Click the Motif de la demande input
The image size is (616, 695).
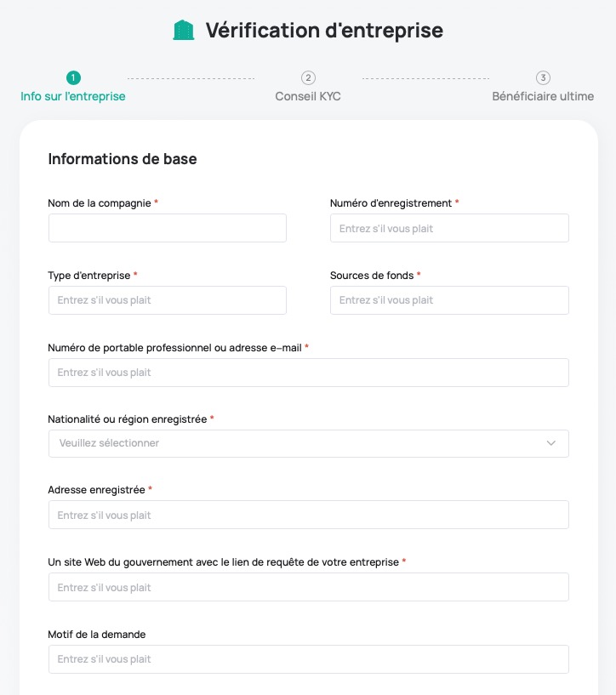[x=309, y=659]
